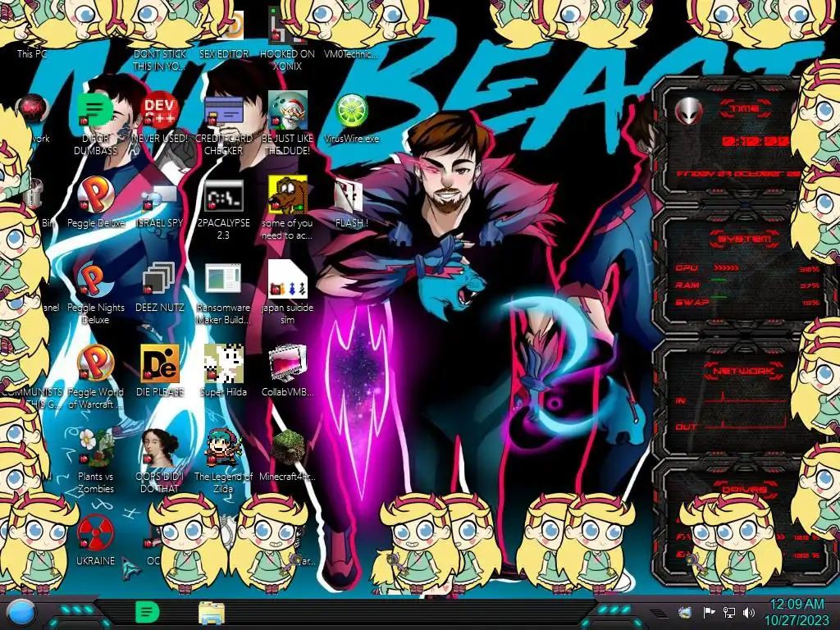Open the DIFOR DUMBASS green icon
This screenshot has height=630, width=840.
click(95, 112)
